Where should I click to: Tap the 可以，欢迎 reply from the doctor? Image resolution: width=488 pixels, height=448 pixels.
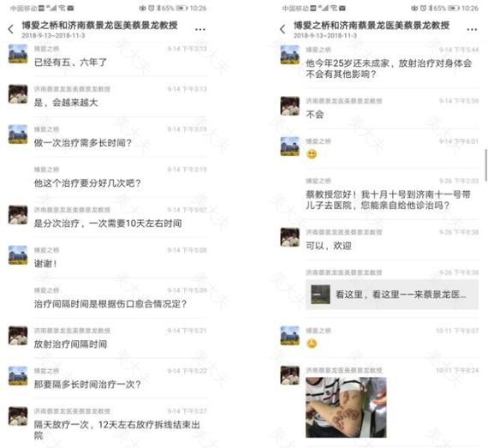coord(329,246)
